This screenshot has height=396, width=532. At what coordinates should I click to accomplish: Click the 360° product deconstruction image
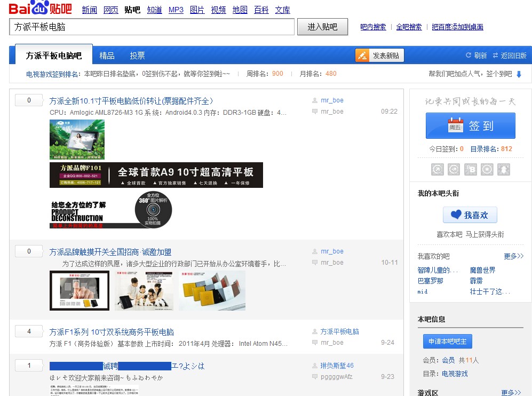coord(111,209)
